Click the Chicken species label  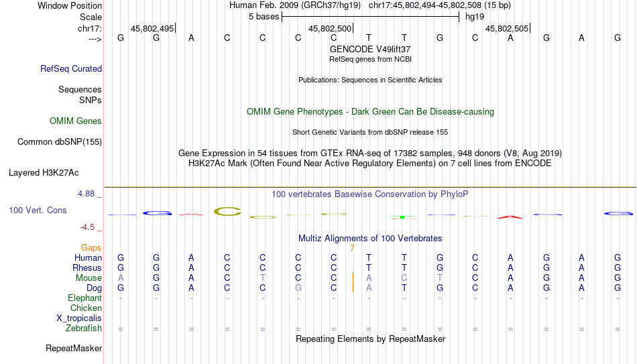tap(86, 308)
